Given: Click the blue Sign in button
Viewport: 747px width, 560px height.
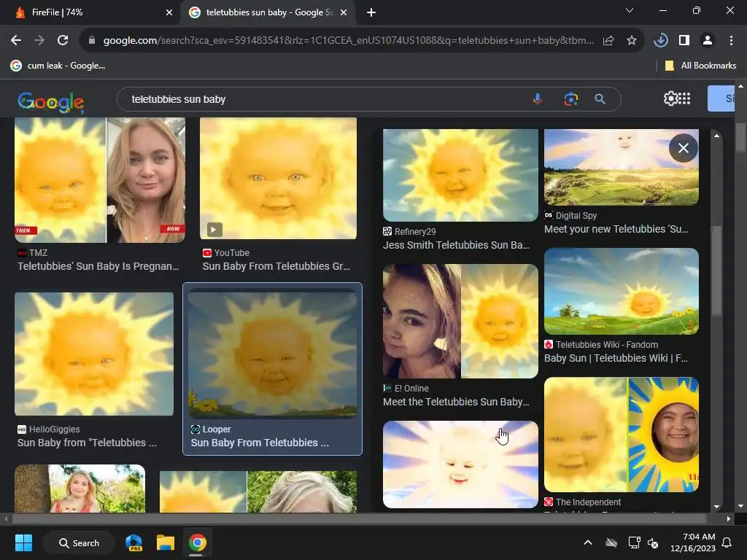Looking at the screenshot, I should [x=721, y=98].
